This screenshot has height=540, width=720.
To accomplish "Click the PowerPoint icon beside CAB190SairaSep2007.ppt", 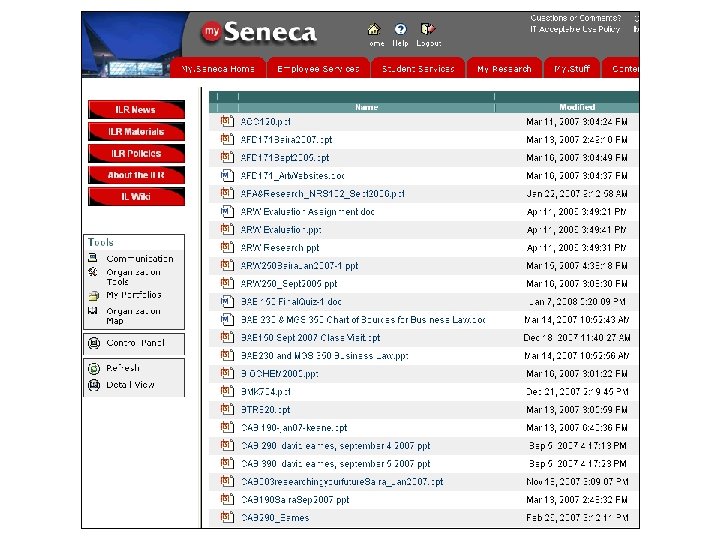I will pyautogui.click(x=227, y=499).
